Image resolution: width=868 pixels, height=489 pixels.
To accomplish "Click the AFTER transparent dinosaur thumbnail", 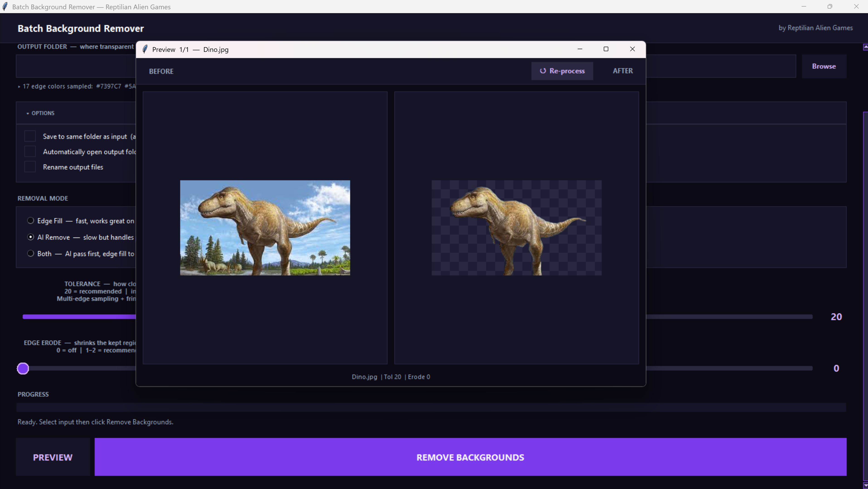I will (516, 228).
